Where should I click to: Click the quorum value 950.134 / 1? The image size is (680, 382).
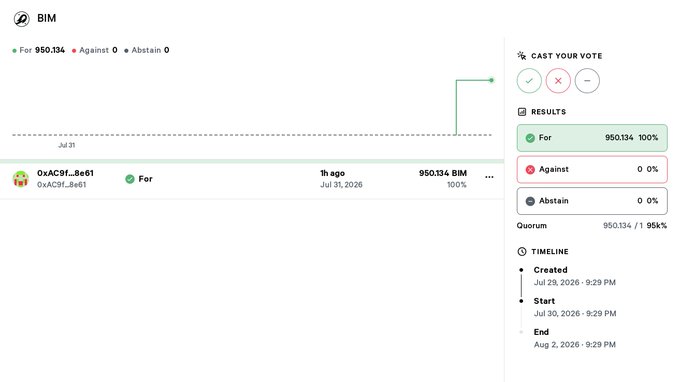click(623, 225)
